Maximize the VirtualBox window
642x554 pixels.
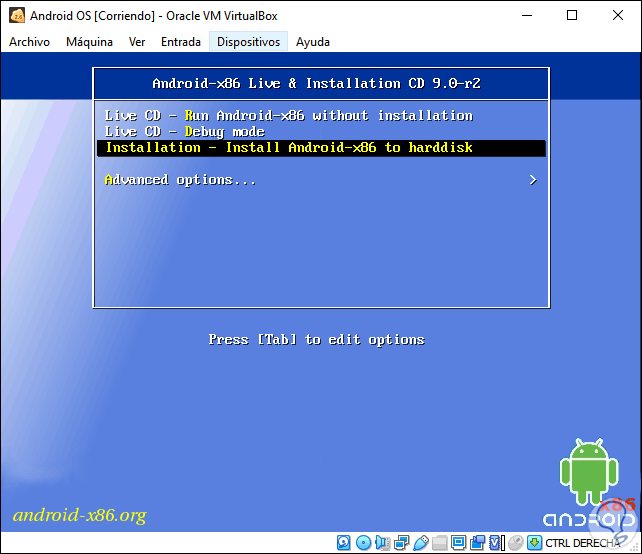(x=572, y=16)
